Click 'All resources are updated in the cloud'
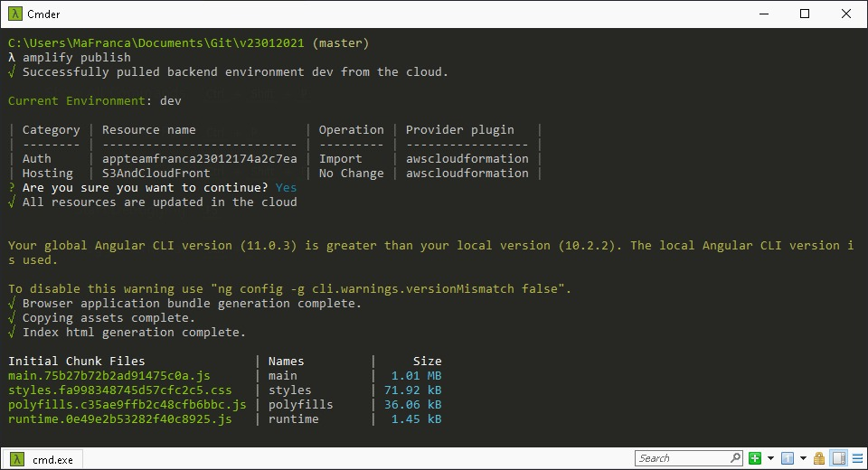The image size is (868, 470). pyautogui.click(x=159, y=202)
